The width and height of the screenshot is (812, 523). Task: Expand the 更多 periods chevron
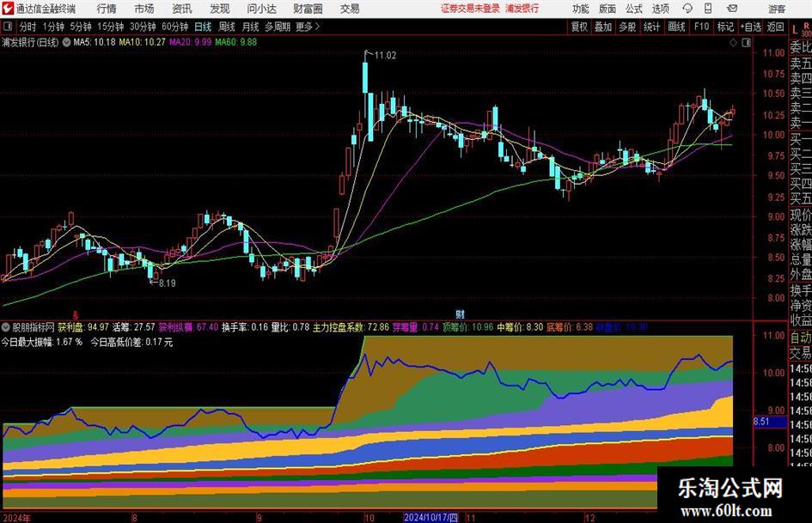click(x=308, y=27)
